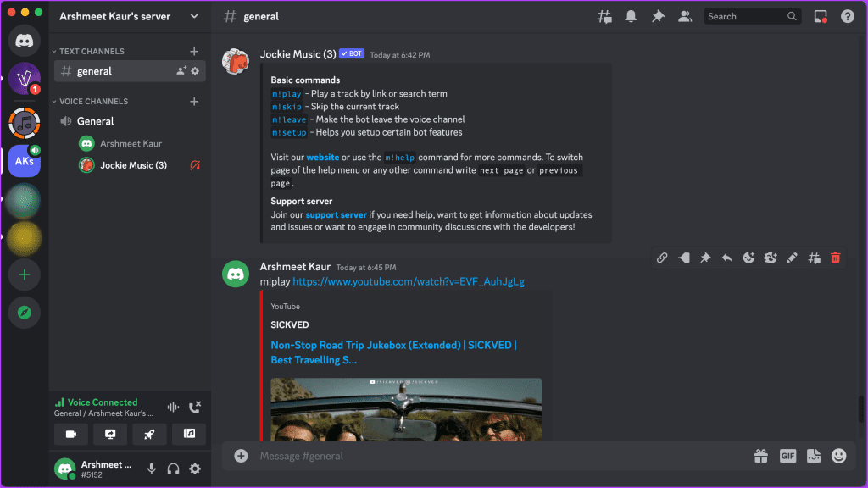Open the GIF picker
This screenshot has height=488, width=868.
coord(787,456)
